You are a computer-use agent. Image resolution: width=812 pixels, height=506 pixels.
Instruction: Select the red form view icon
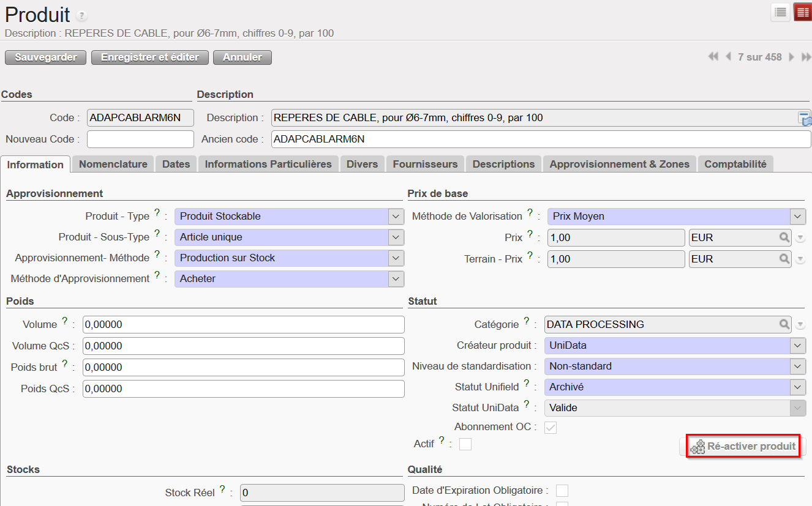coord(802,12)
